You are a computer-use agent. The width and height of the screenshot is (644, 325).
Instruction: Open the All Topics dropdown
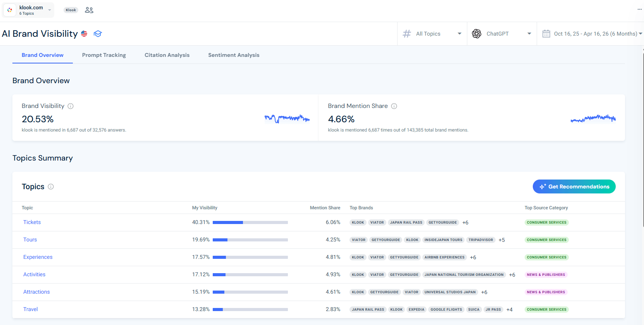click(432, 34)
